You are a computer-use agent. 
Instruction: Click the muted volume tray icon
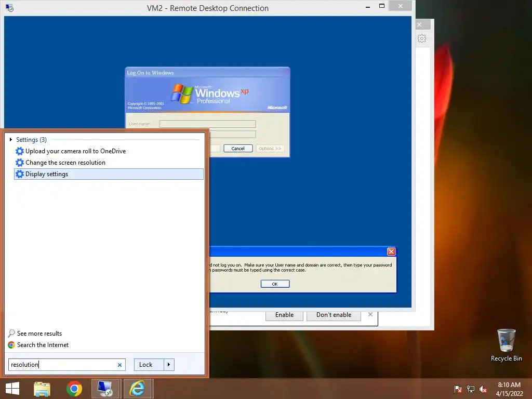(x=483, y=389)
